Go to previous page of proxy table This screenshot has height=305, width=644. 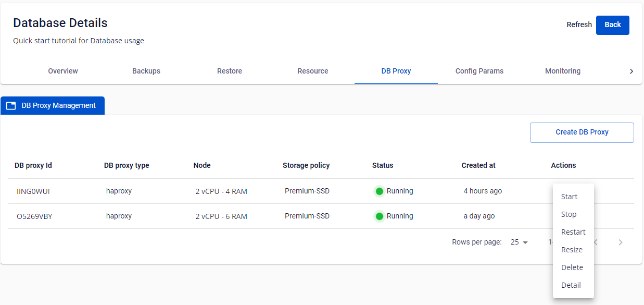[x=596, y=242]
